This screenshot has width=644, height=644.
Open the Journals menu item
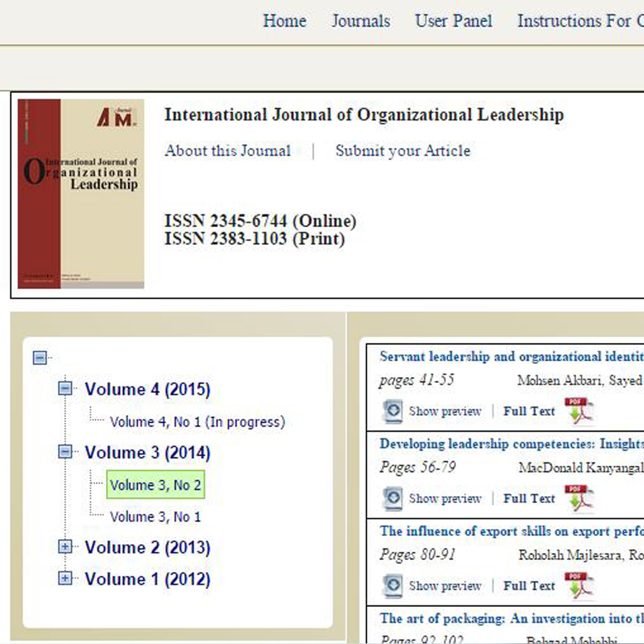coord(361,21)
